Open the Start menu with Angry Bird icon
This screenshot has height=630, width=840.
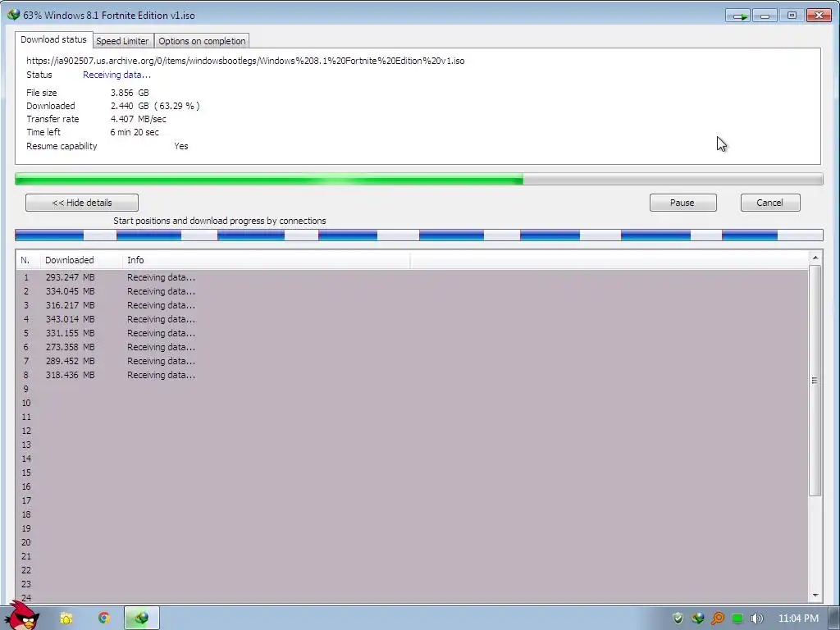(x=23, y=617)
